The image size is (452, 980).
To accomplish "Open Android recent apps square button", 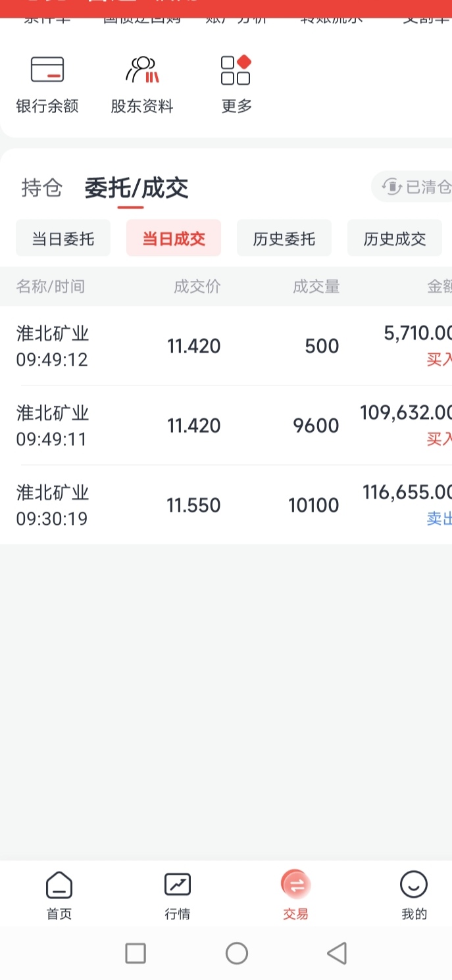I will (x=136, y=953).
